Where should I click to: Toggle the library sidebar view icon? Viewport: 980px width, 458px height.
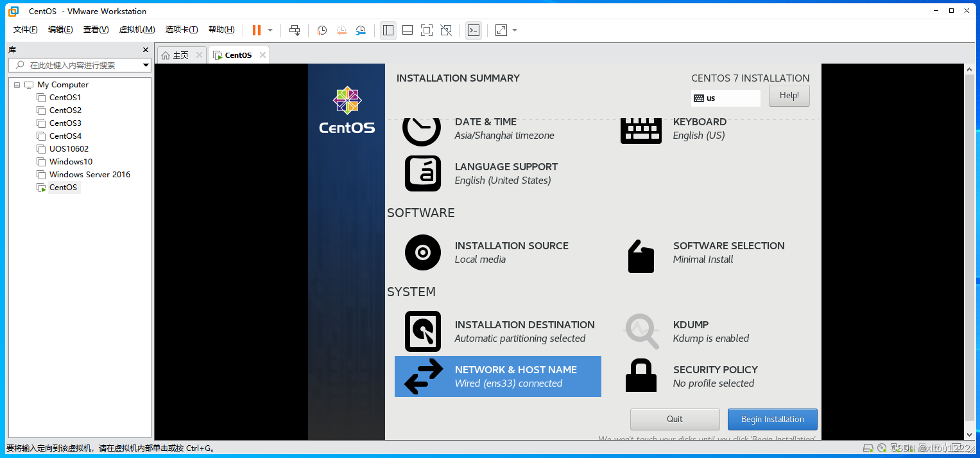click(388, 30)
